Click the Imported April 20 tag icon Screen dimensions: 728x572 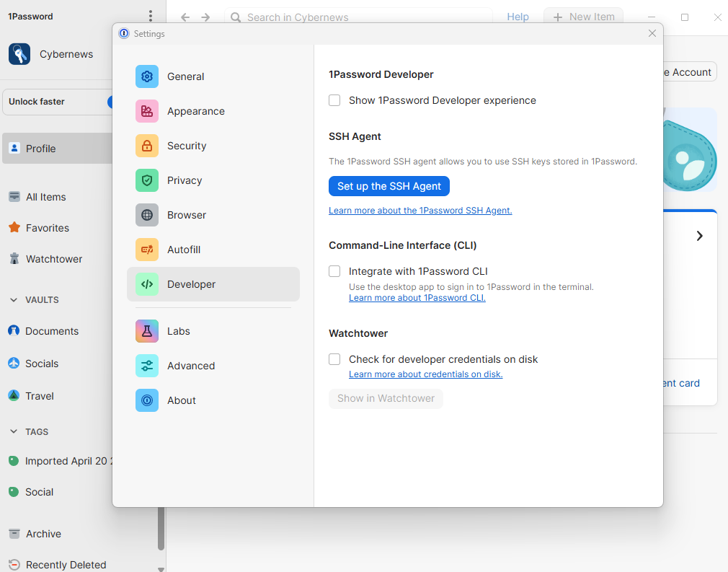click(x=14, y=461)
